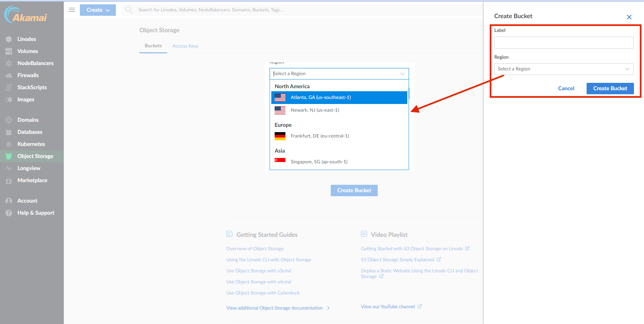Click the Getting Started Guides icon
644x324 pixels.
[229, 234]
